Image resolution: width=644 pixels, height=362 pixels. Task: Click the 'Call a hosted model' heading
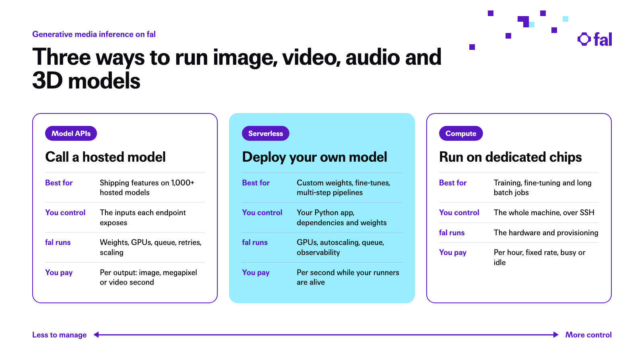point(105,157)
